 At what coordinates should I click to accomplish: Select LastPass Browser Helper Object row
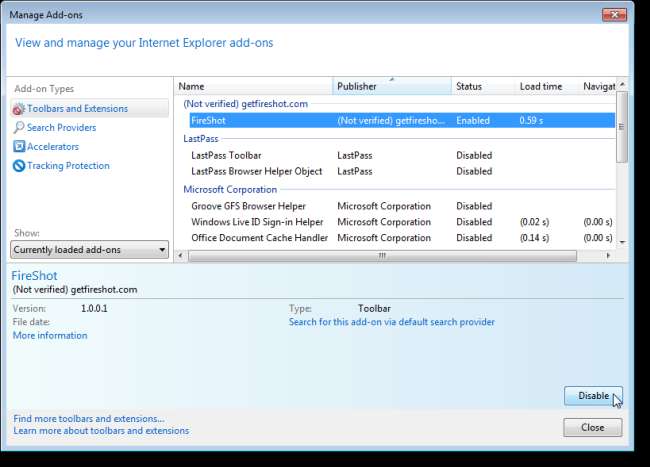[x=402, y=171]
